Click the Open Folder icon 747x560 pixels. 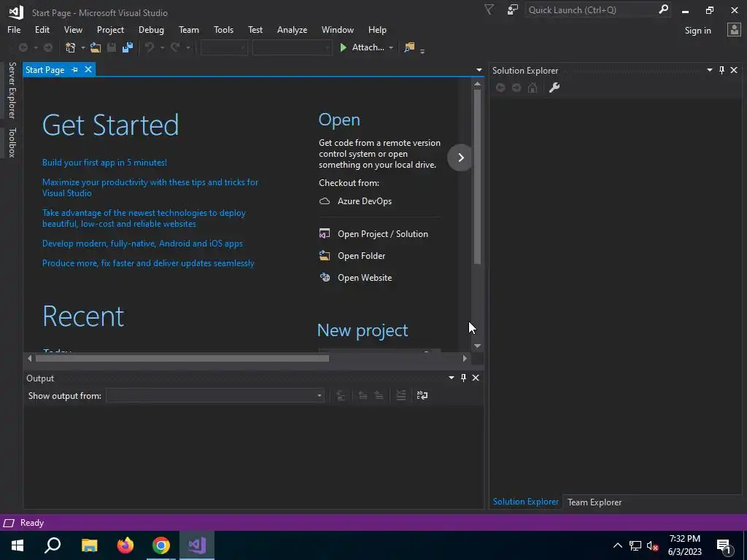pyautogui.click(x=325, y=256)
